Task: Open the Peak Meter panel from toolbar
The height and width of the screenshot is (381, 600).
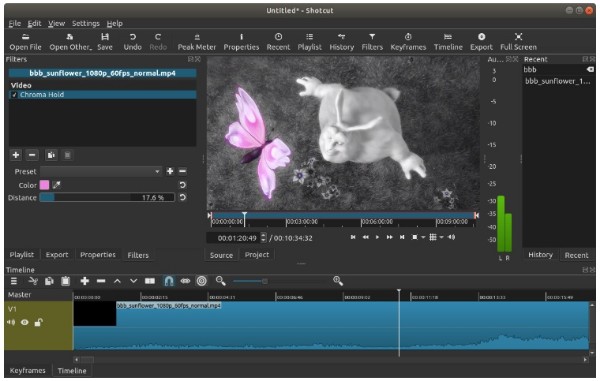Action: point(197,42)
